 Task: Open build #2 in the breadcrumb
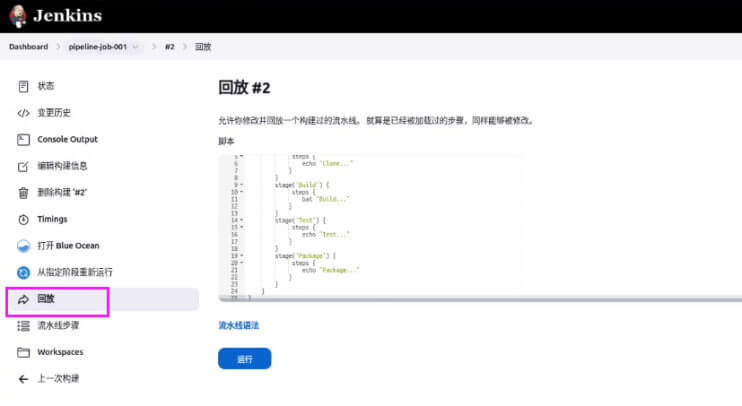coord(169,47)
